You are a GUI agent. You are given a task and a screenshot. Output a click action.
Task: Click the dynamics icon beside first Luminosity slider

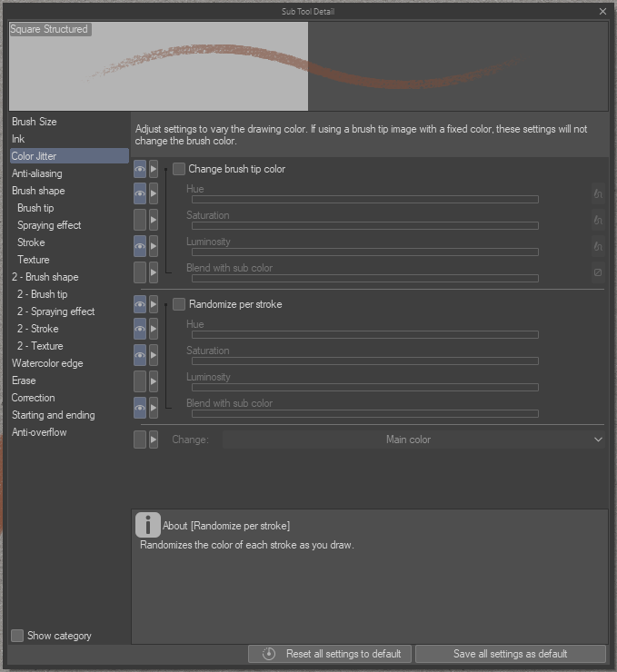coord(598,247)
